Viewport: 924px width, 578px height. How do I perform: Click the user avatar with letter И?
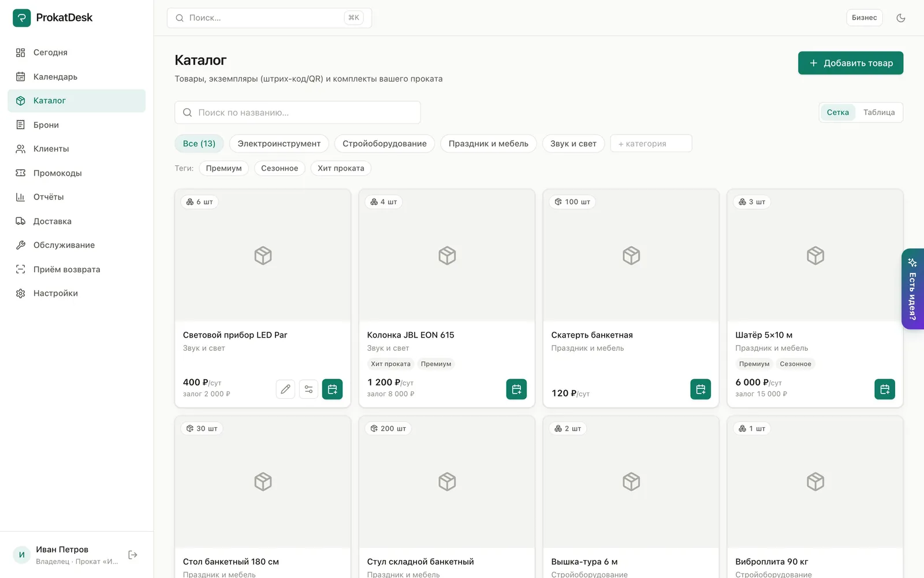[22, 555]
